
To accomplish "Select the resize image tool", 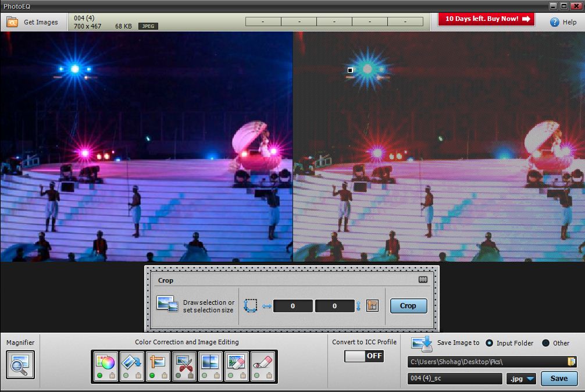I will (x=158, y=364).
